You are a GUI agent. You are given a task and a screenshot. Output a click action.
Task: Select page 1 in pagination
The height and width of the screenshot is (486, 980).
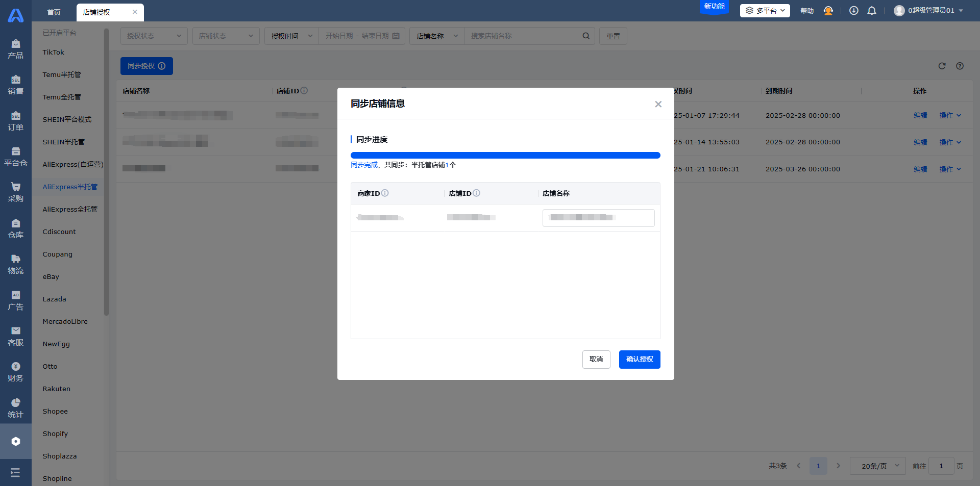pos(818,466)
